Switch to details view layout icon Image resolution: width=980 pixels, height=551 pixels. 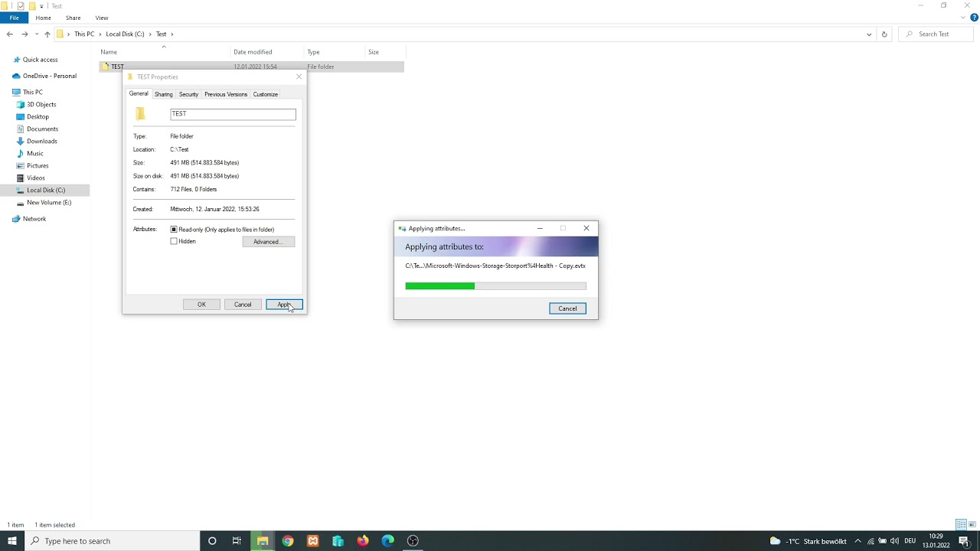pyautogui.click(x=961, y=525)
